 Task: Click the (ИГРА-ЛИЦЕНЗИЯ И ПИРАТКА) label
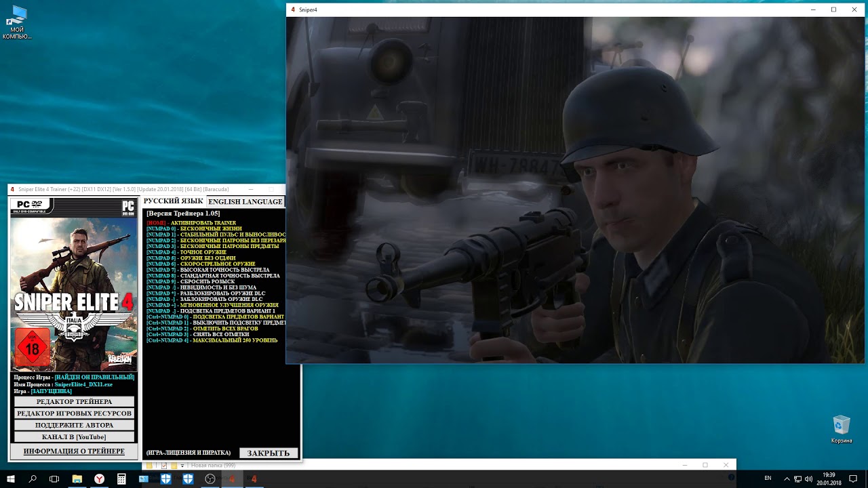click(x=189, y=453)
